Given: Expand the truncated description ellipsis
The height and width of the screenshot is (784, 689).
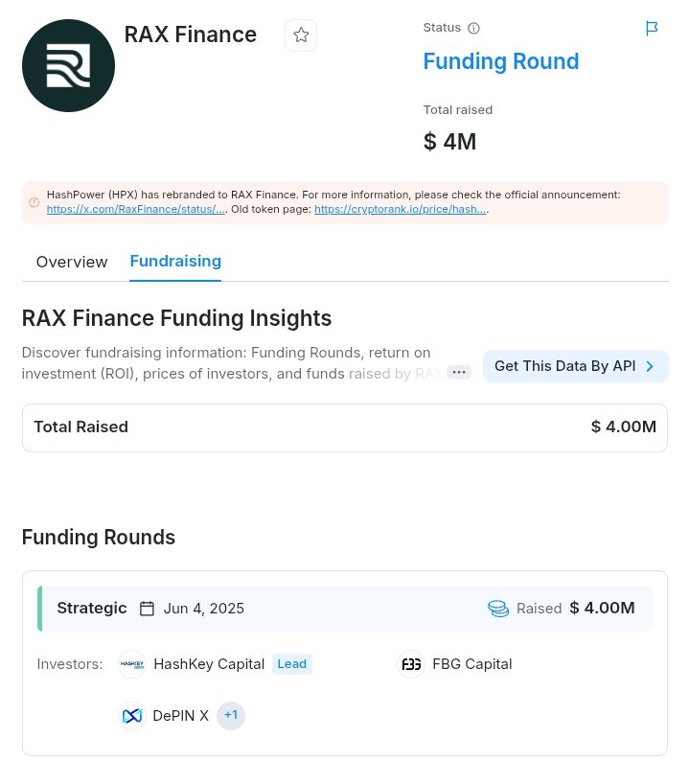Looking at the screenshot, I should [x=459, y=372].
